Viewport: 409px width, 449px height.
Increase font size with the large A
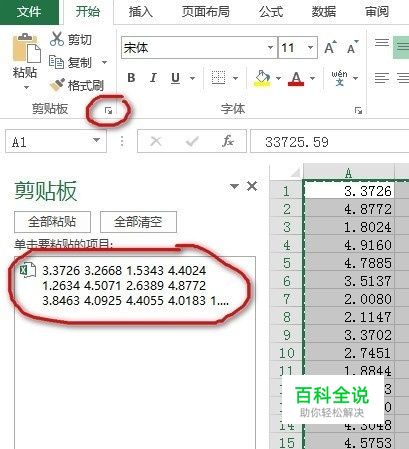(x=330, y=48)
